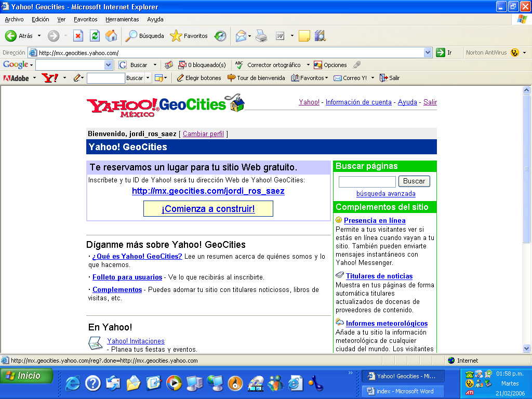Click scroll down arrow on page scrollbar

click(526, 349)
